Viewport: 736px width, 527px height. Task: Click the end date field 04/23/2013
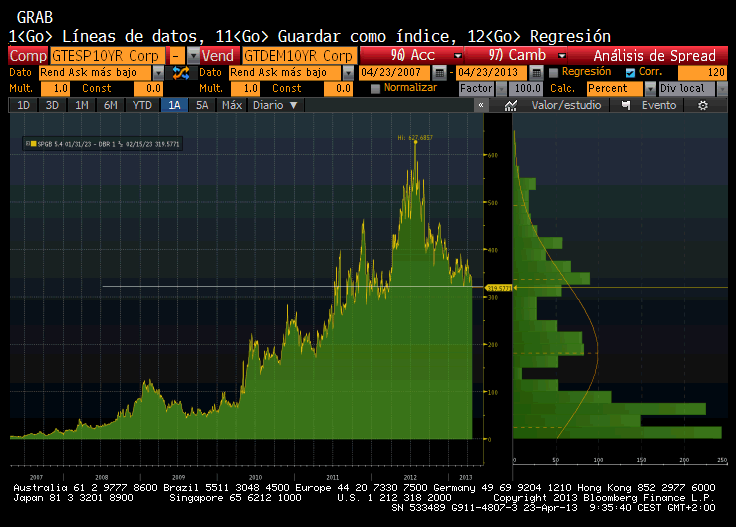[491, 73]
